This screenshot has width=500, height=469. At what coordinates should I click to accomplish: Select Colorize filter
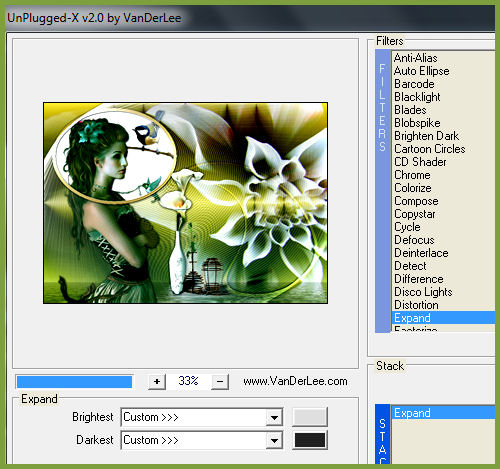tap(443, 188)
